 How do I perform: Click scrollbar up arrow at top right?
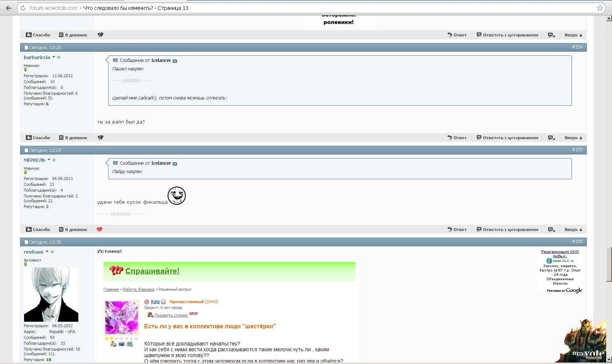609,18
